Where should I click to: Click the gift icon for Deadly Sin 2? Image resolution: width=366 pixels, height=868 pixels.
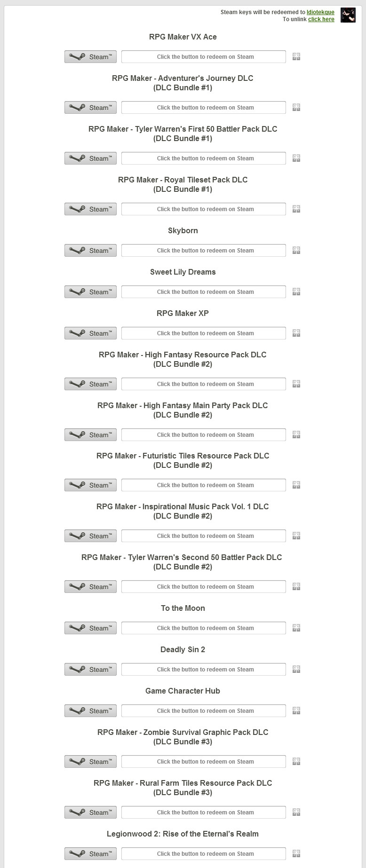pyautogui.click(x=296, y=669)
